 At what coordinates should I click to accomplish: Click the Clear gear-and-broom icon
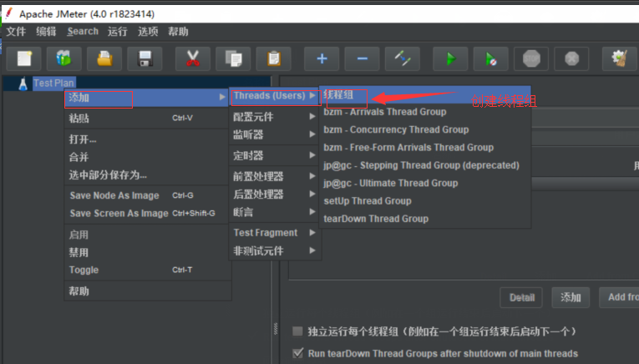[620, 58]
